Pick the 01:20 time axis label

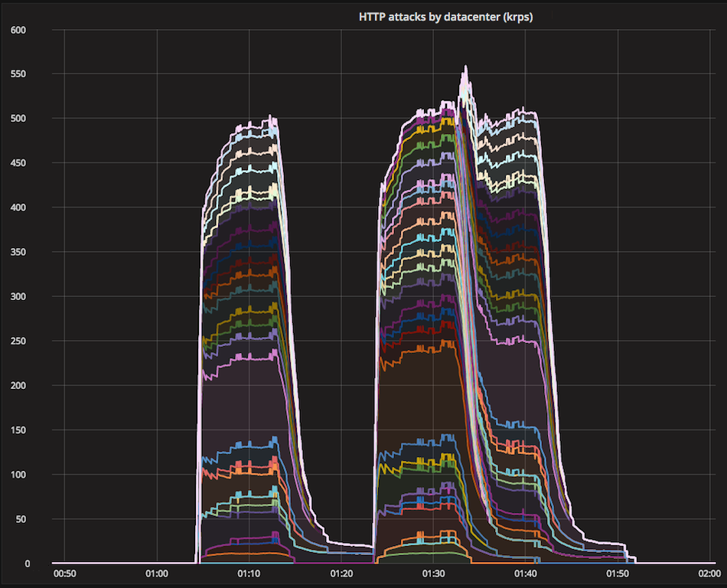[x=341, y=573]
